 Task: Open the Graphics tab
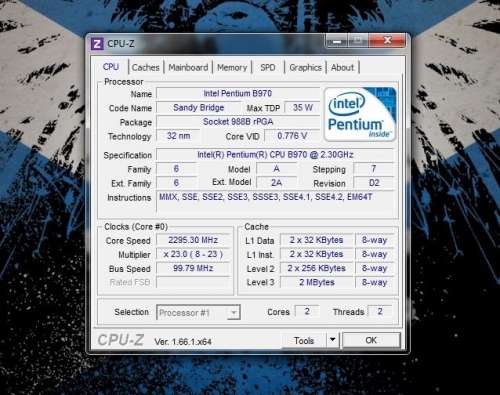[305, 68]
